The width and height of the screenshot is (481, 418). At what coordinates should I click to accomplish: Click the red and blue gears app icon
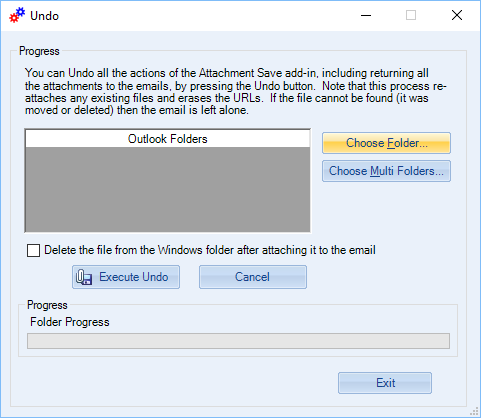[x=17, y=15]
